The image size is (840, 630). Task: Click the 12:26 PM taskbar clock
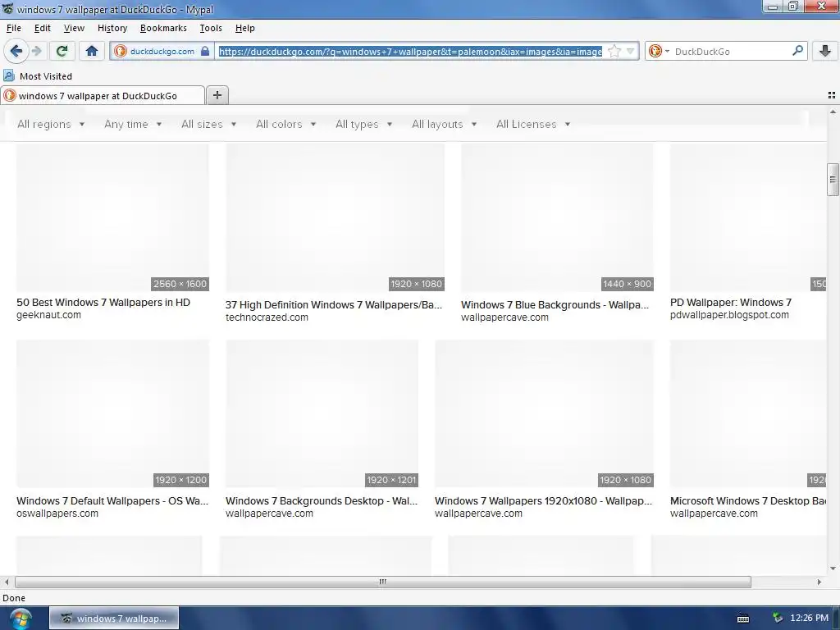click(809, 619)
